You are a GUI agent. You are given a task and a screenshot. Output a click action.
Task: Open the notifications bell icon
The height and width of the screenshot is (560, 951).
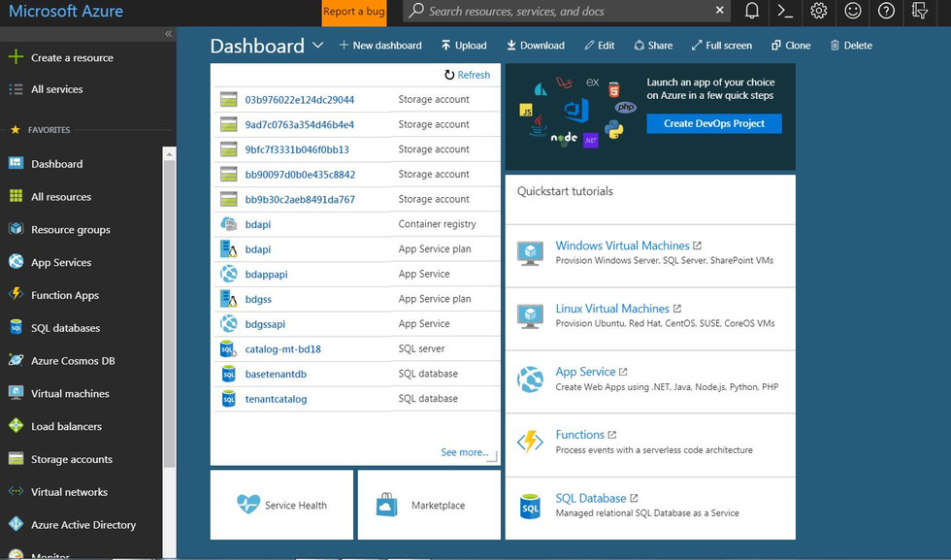click(752, 11)
